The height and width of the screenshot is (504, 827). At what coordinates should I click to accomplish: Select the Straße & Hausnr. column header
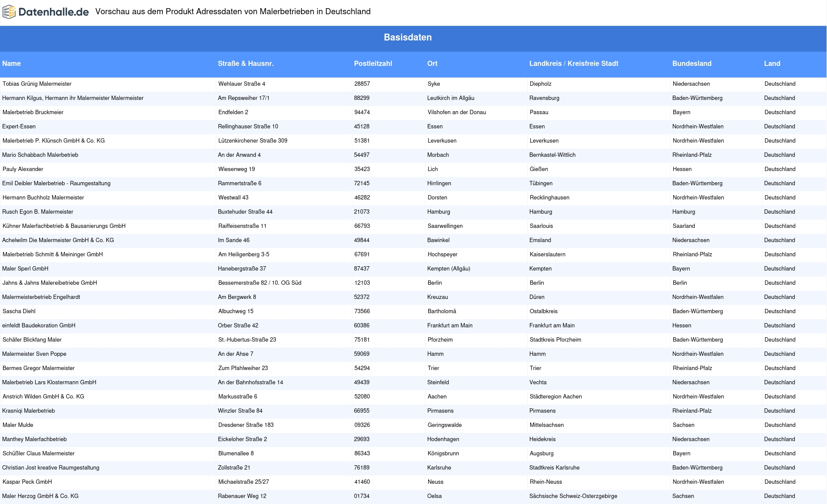[x=246, y=63]
